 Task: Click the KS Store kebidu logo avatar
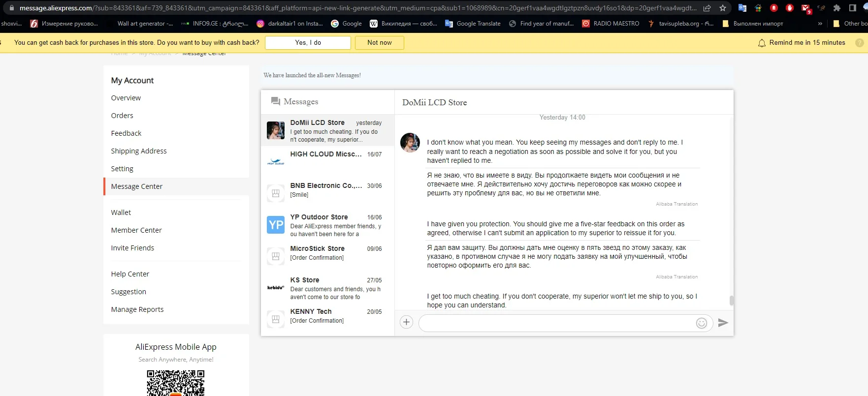pos(276,288)
